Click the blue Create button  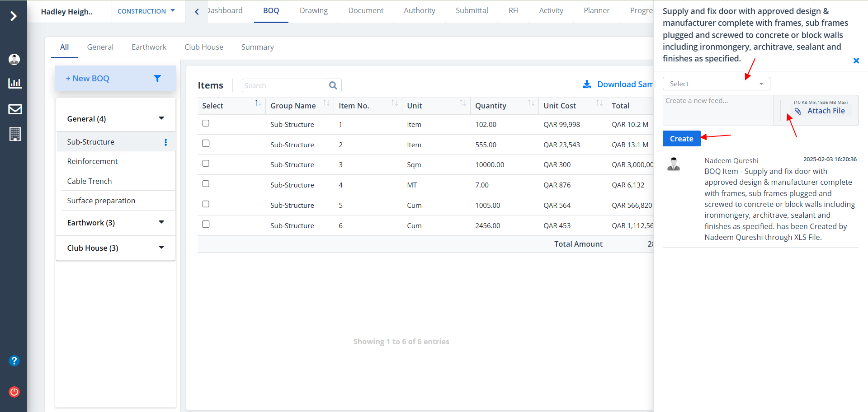[x=681, y=139]
